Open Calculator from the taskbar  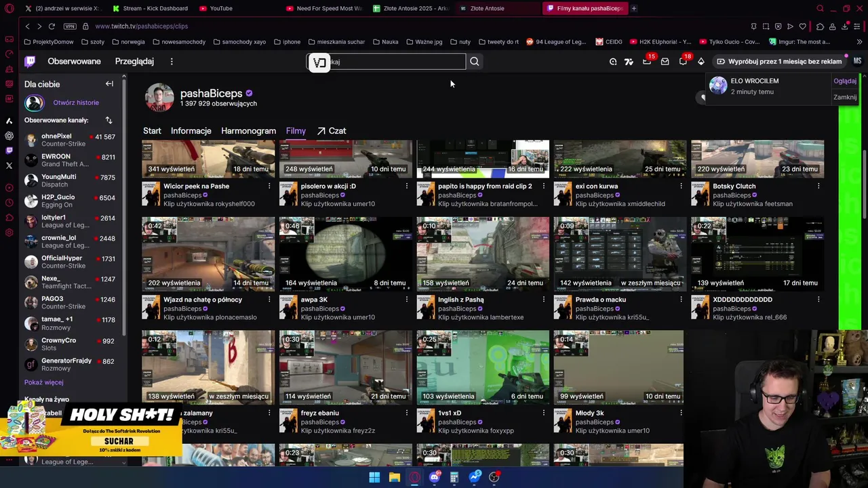[454, 477]
